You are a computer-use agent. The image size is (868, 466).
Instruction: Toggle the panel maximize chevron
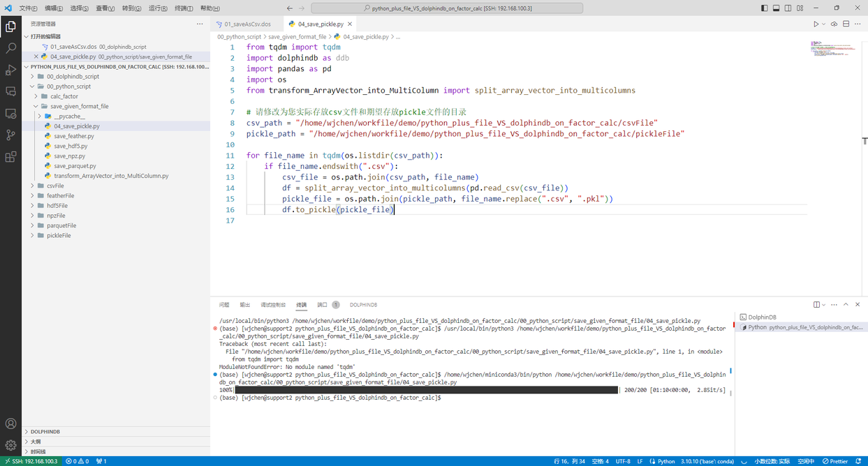pos(847,304)
